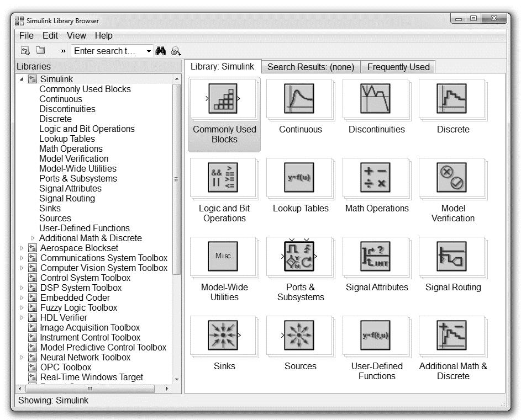Screen dimensions: 521x420
Task: Select Instrument Control Toolbox tree item
Action: (91, 337)
